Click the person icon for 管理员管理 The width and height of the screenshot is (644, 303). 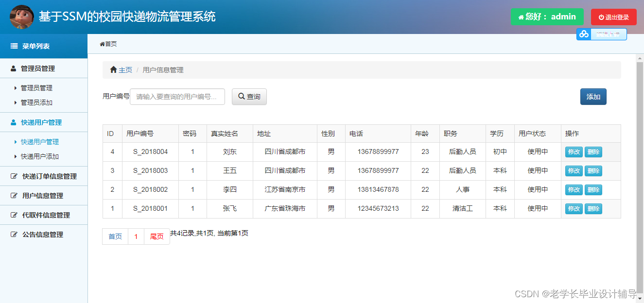14,68
